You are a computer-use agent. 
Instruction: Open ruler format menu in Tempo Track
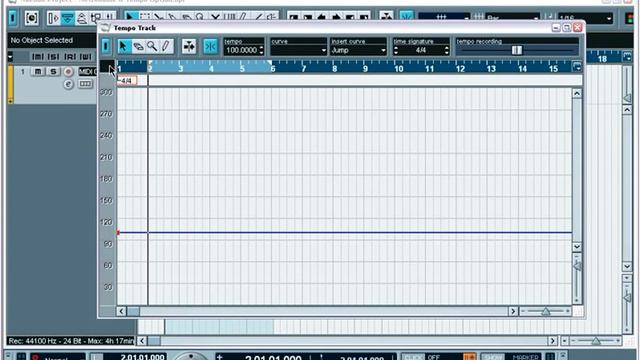tap(577, 67)
